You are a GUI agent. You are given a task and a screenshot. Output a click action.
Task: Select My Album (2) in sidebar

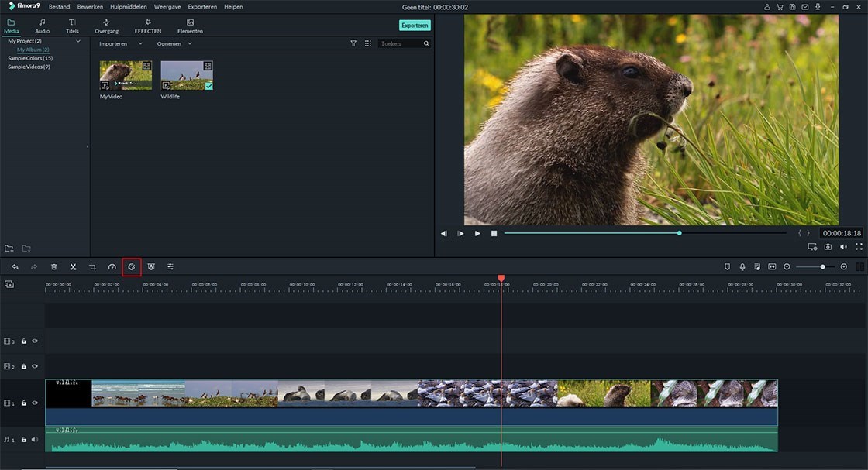[x=33, y=50]
